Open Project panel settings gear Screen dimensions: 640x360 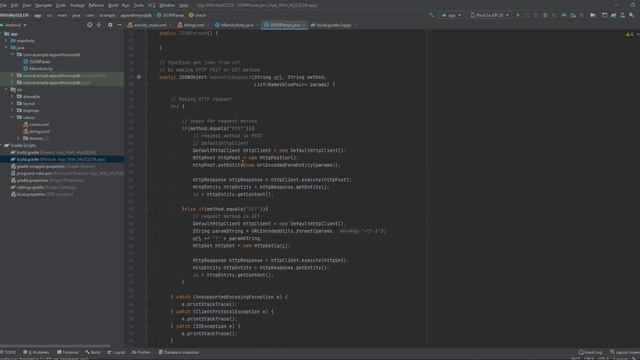(110, 25)
